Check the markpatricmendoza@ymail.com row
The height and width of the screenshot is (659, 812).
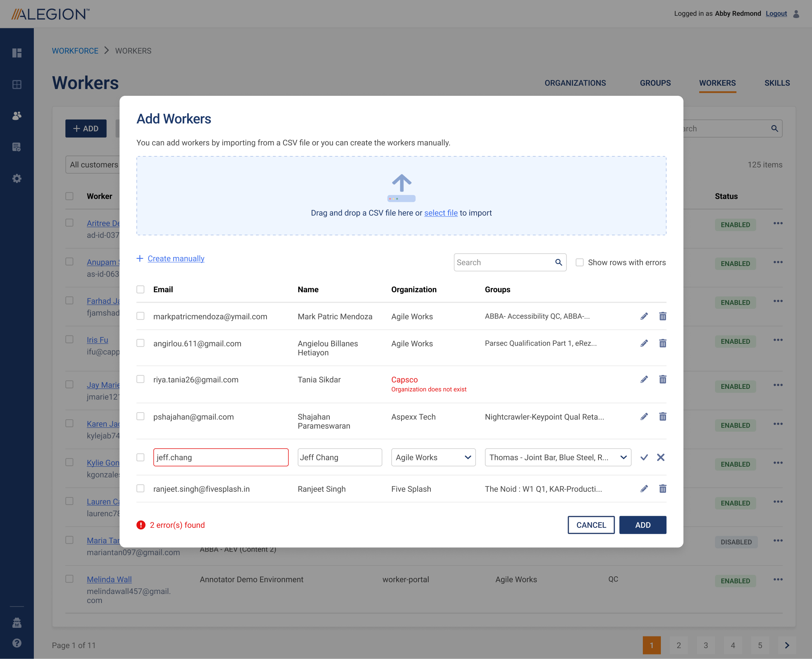click(141, 316)
